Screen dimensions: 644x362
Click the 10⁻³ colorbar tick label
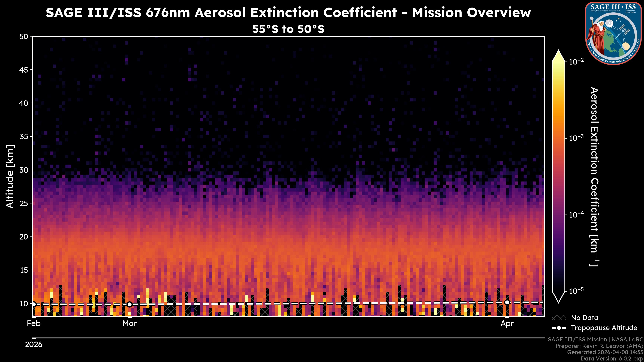(577, 138)
